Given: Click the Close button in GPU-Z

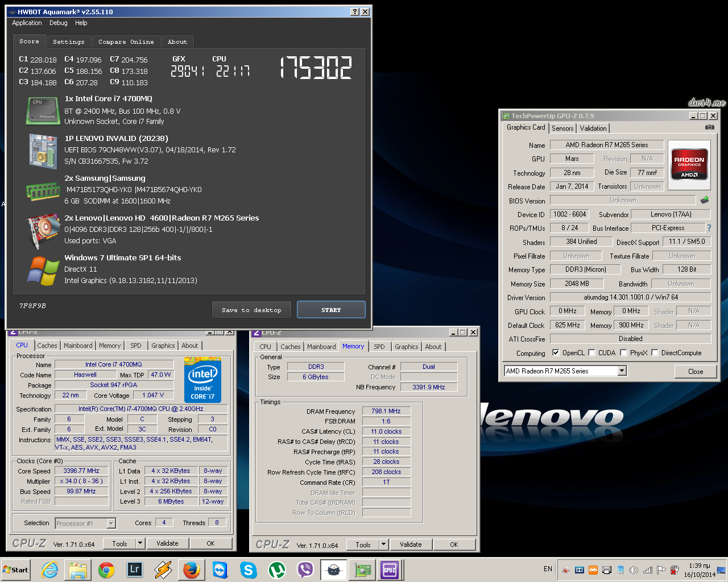Looking at the screenshot, I should pos(696,371).
